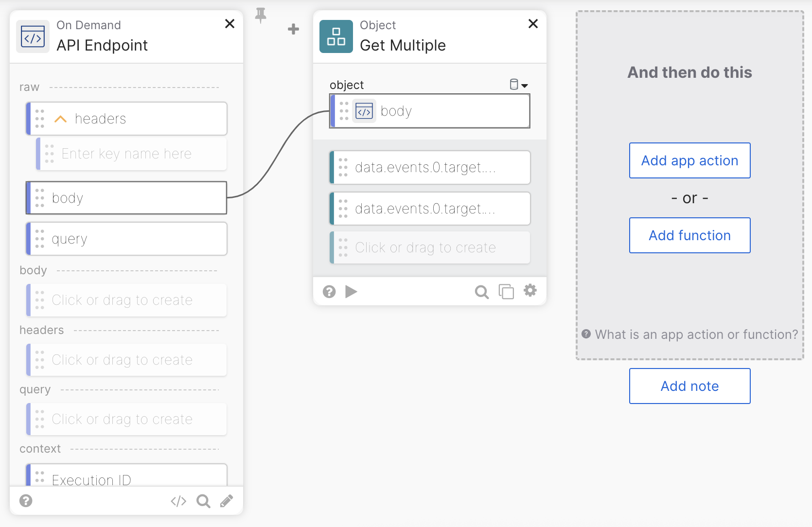Screen dimensions: 812x527
Task: Click the Add app action button
Action: tap(689, 160)
